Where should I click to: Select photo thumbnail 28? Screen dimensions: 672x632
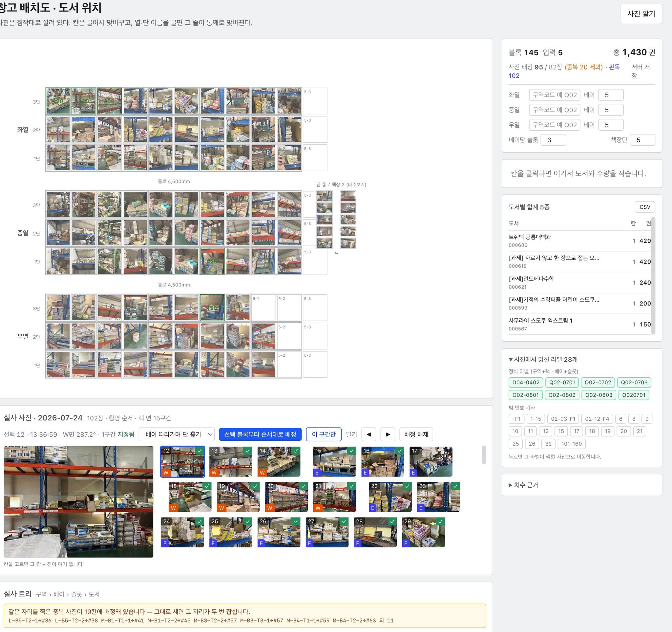[x=375, y=532]
